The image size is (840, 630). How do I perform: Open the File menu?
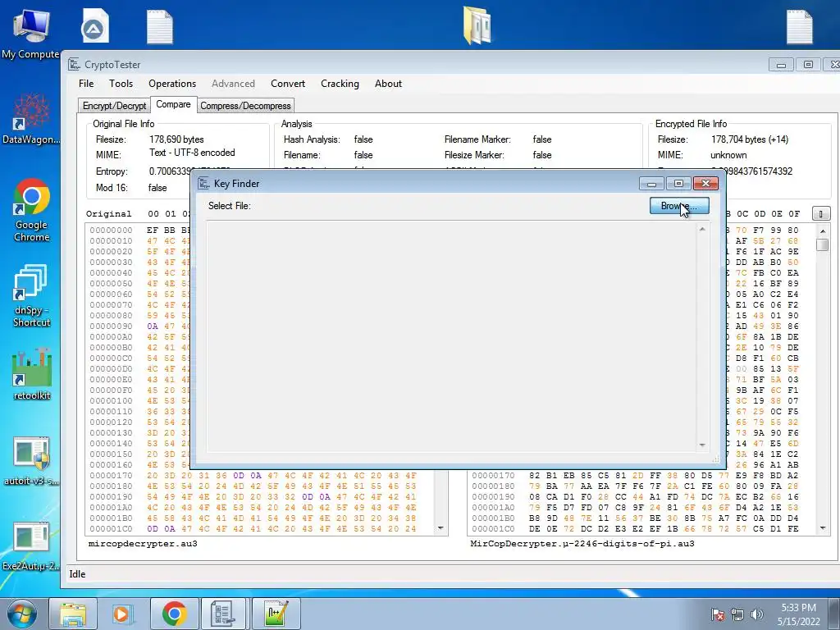click(x=86, y=84)
